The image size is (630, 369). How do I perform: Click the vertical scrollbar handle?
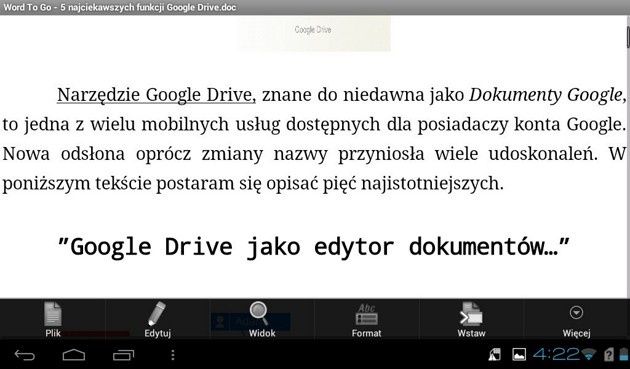coord(628,37)
